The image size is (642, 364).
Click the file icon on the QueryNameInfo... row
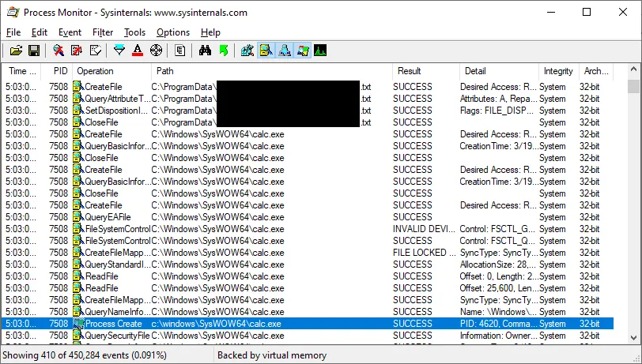pos(78,312)
